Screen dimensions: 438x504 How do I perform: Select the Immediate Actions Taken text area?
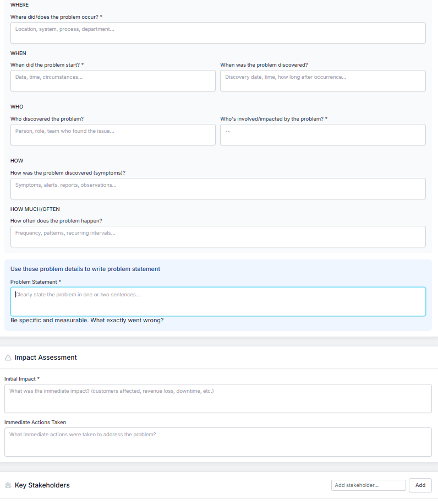pos(218,442)
